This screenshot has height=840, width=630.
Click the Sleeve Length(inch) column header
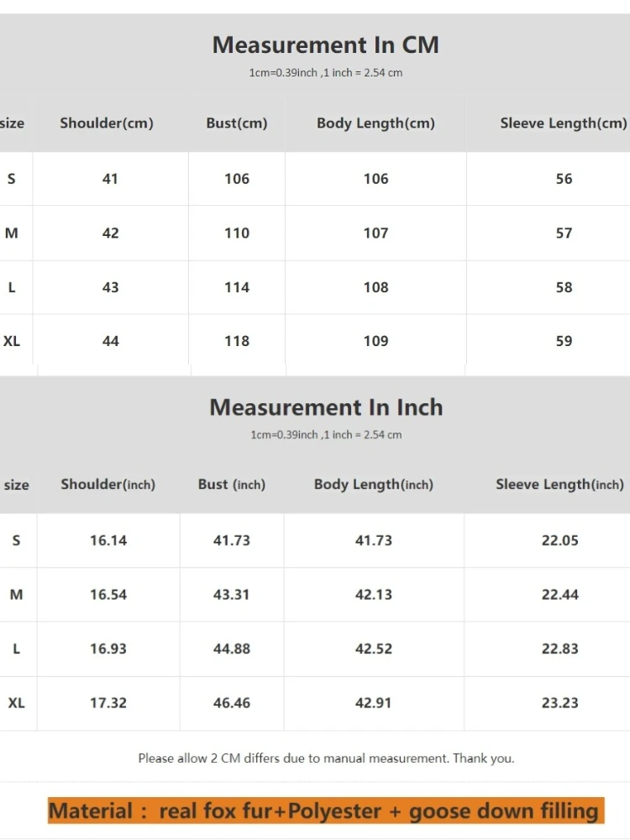pos(559,485)
